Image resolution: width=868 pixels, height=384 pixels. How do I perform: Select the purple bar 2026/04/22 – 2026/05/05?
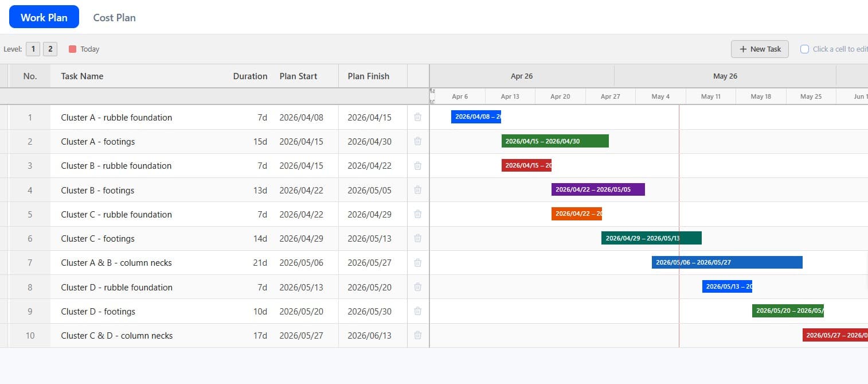(x=598, y=189)
